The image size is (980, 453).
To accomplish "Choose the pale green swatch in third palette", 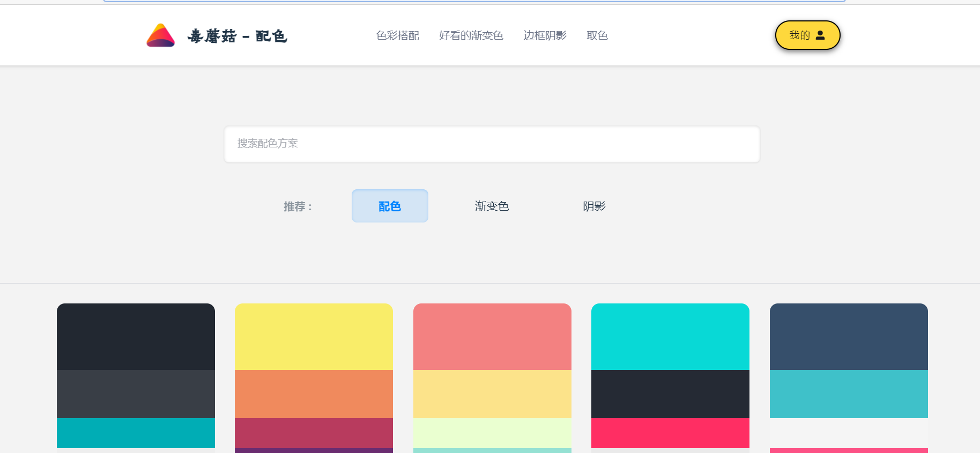I will click(x=492, y=433).
